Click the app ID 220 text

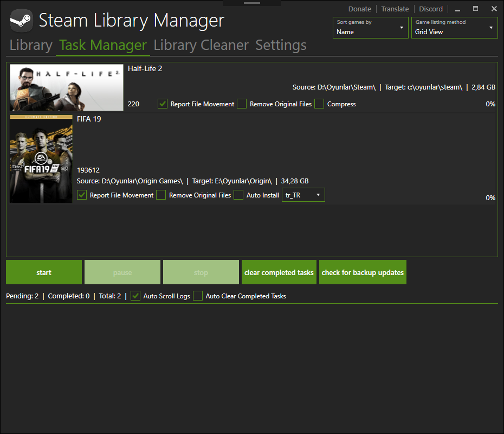133,104
